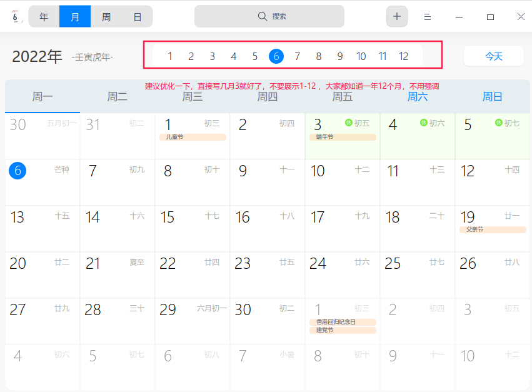Click the 壬寅虎年 lunar year label

(x=93, y=57)
